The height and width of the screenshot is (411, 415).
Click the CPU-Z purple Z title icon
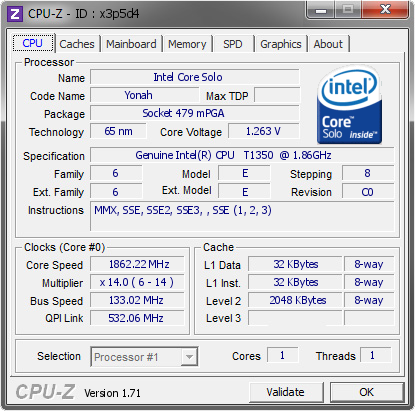click(x=15, y=14)
